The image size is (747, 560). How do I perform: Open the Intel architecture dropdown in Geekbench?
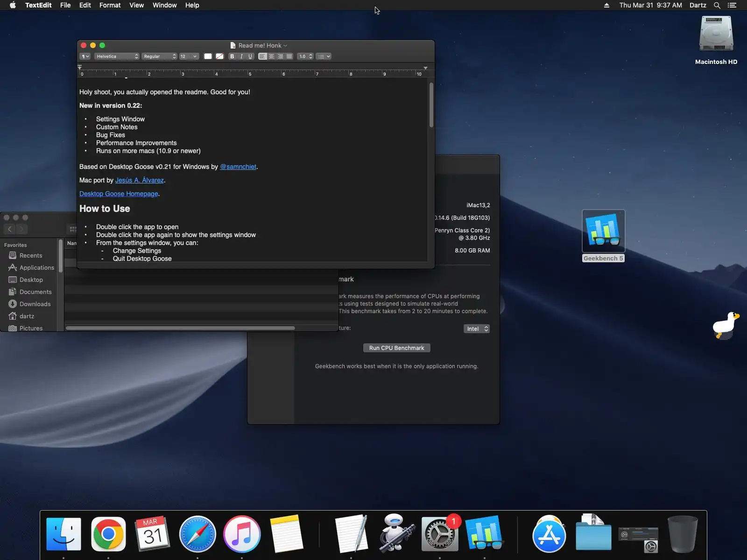tap(476, 329)
